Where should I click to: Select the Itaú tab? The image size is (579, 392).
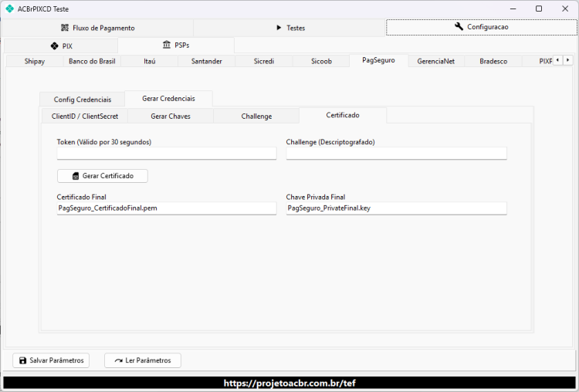[x=150, y=61]
